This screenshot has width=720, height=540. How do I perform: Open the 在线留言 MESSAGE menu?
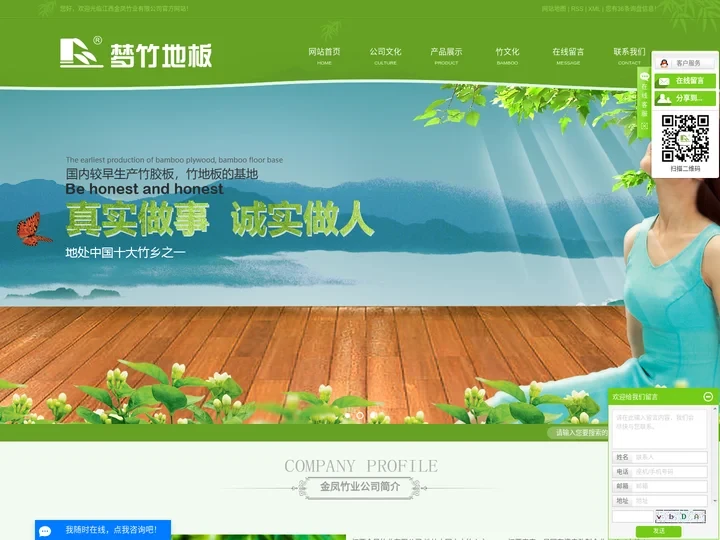tap(568, 56)
